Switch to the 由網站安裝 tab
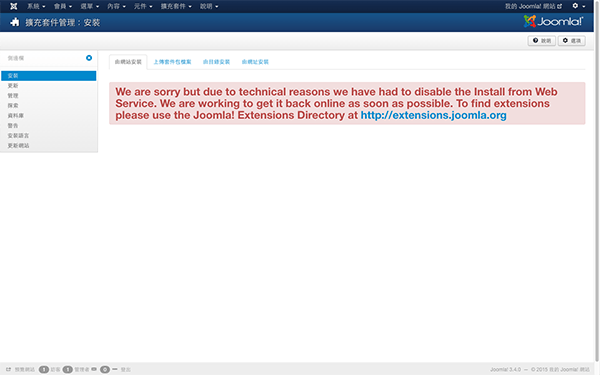The width and height of the screenshot is (600, 375). click(128, 62)
